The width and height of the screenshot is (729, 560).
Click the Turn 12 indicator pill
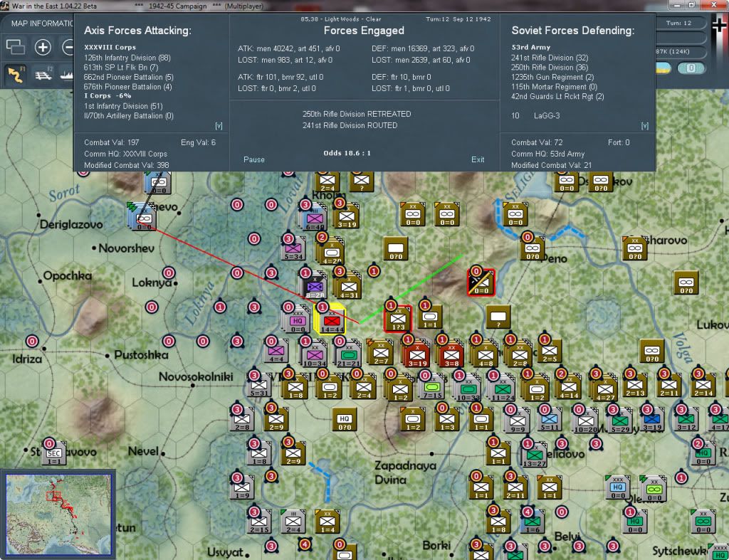coord(679,23)
